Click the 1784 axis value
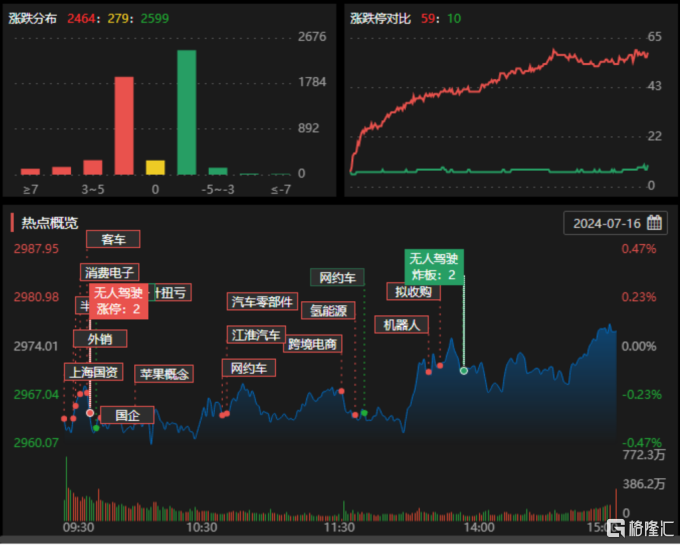681x545 pixels. tap(312, 82)
